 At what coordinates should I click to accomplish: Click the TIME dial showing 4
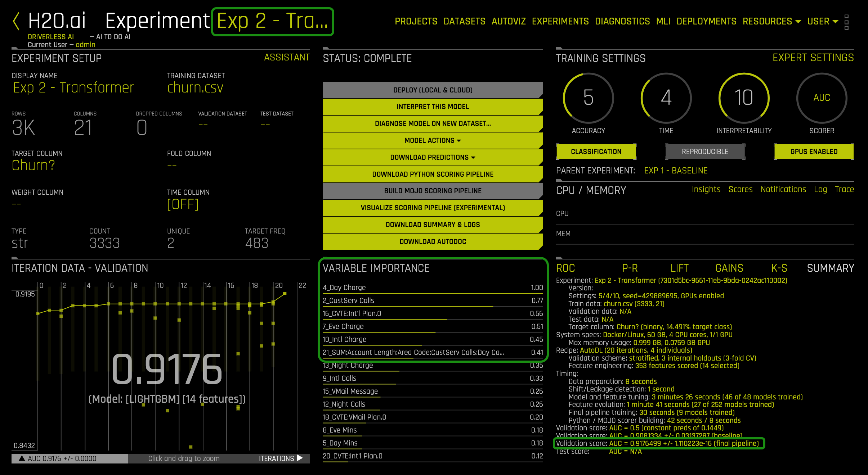(x=666, y=98)
